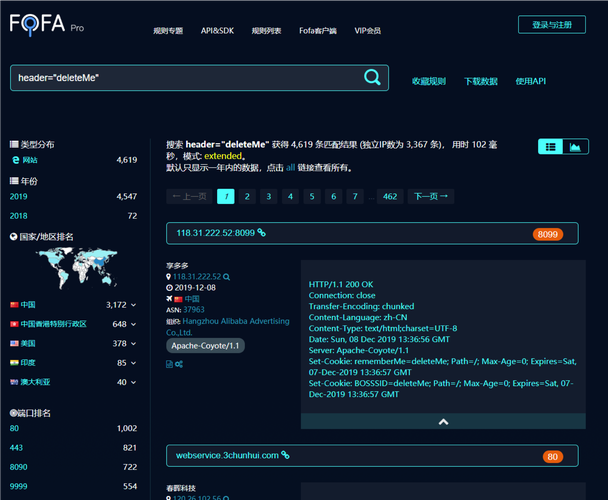Viewport: 608px width, 500px height.
Task: Expand the 美国 row chevron
Action: pyautogui.click(x=133, y=344)
